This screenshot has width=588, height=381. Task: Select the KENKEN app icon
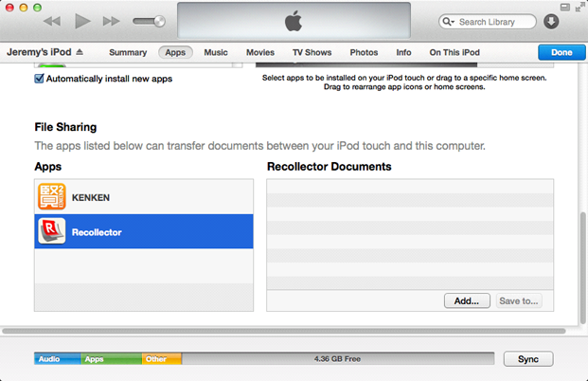point(52,197)
